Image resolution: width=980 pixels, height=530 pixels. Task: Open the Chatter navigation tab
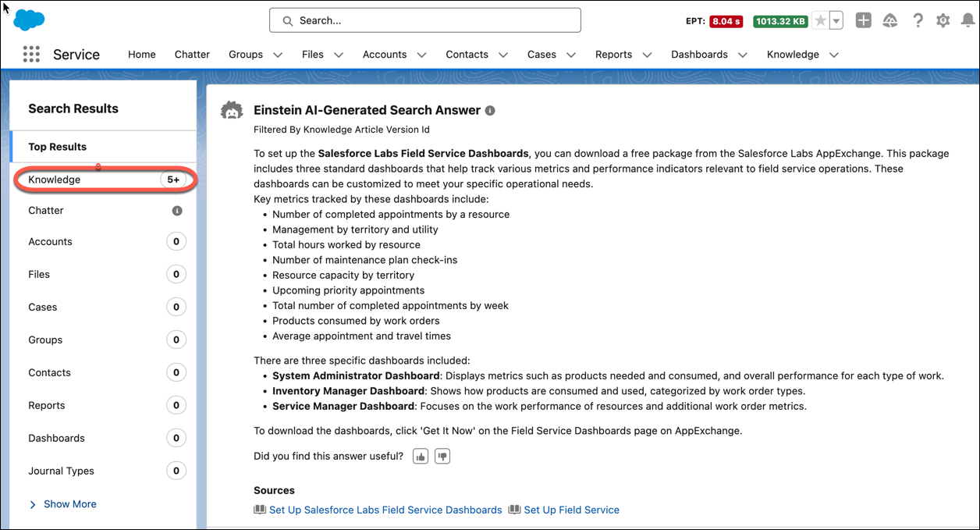pos(192,55)
